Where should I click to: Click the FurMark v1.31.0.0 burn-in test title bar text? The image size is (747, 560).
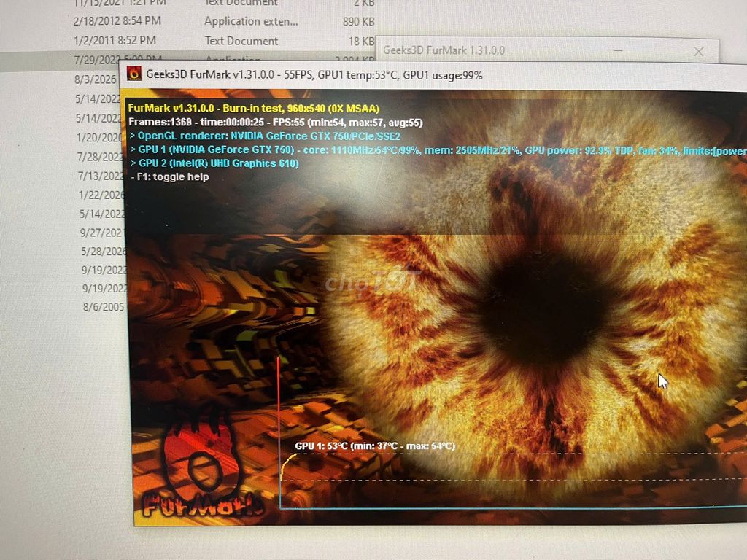point(314,75)
